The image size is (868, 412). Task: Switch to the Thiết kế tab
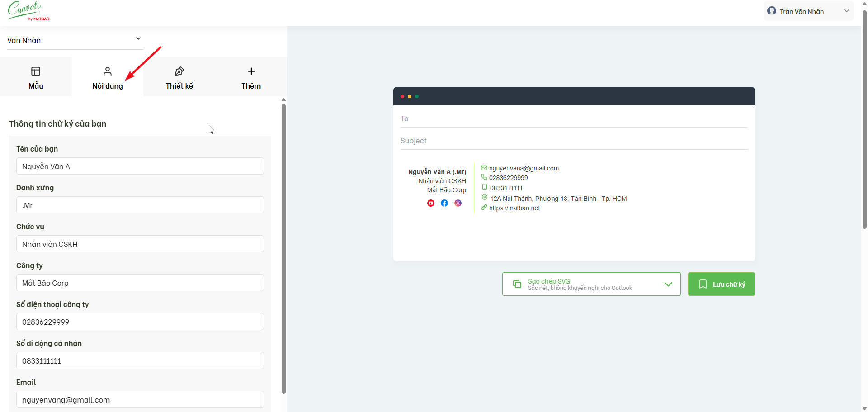pyautogui.click(x=179, y=77)
